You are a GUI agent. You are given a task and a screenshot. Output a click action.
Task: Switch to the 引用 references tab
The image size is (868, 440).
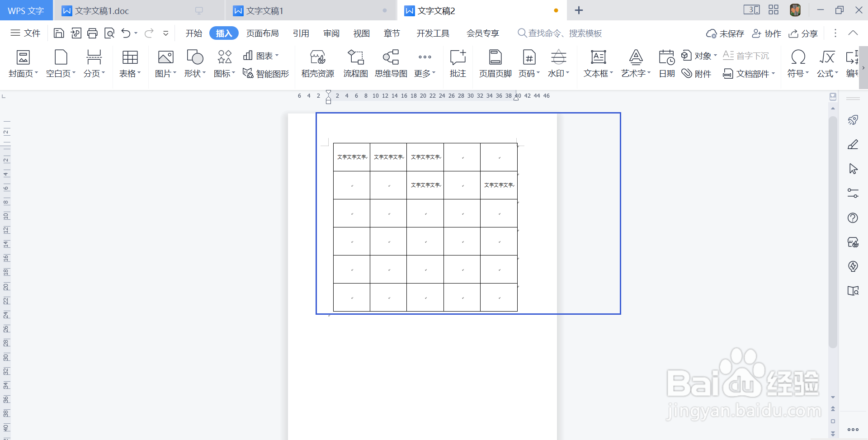(301, 33)
